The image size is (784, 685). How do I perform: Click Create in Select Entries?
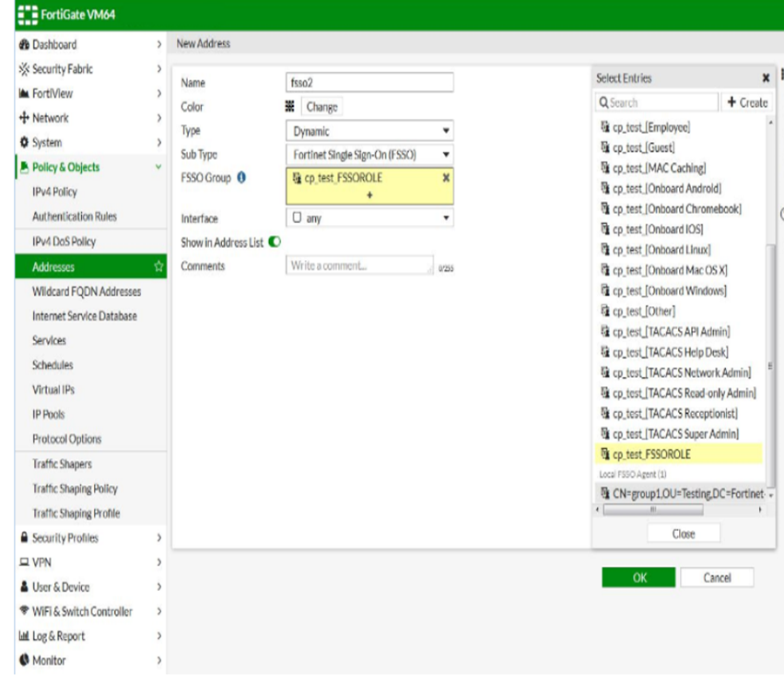[x=747, y=102]
